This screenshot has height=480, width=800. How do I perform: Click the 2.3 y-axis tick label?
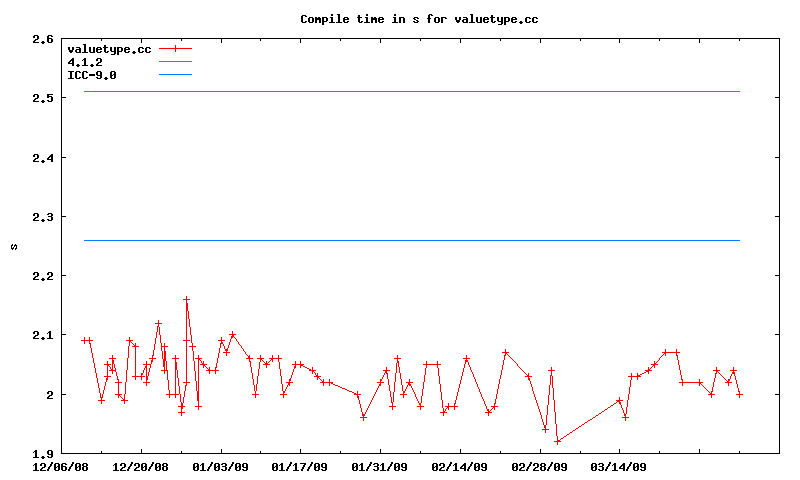click(x=41, y=217)
